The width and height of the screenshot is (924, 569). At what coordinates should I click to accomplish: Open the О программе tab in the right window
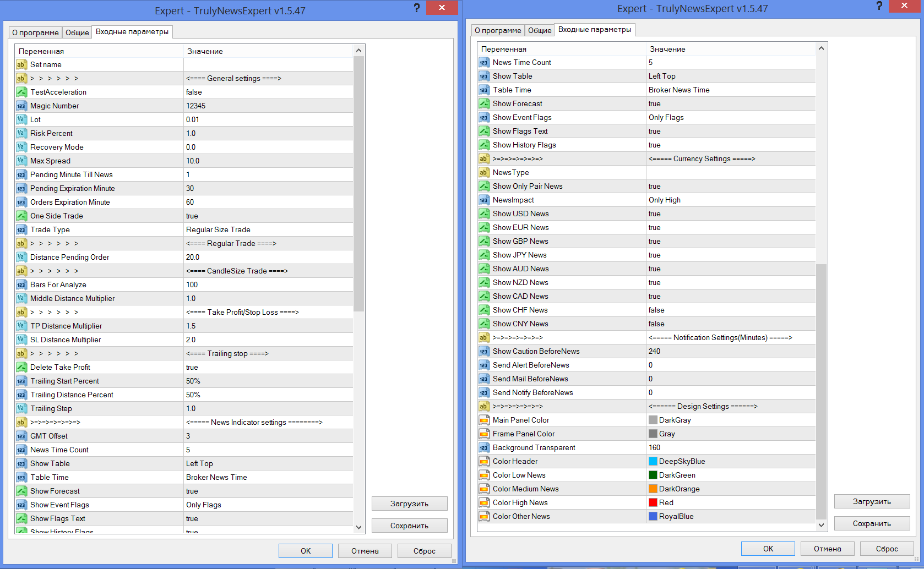[498, 30]
